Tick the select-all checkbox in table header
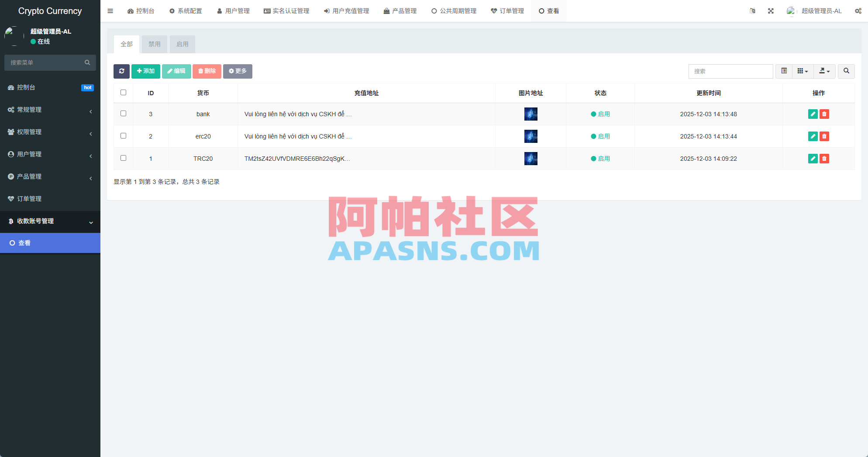The image size is (868, 457). point(123,93)
